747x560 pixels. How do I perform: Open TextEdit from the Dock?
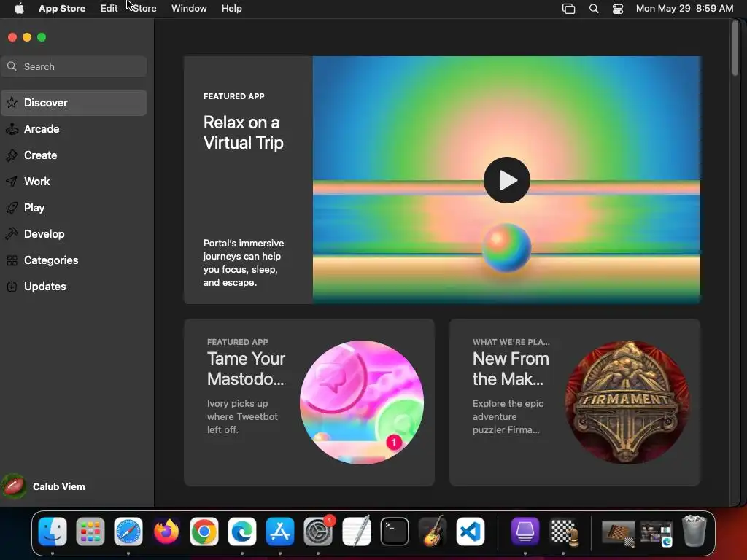[356, 532]
